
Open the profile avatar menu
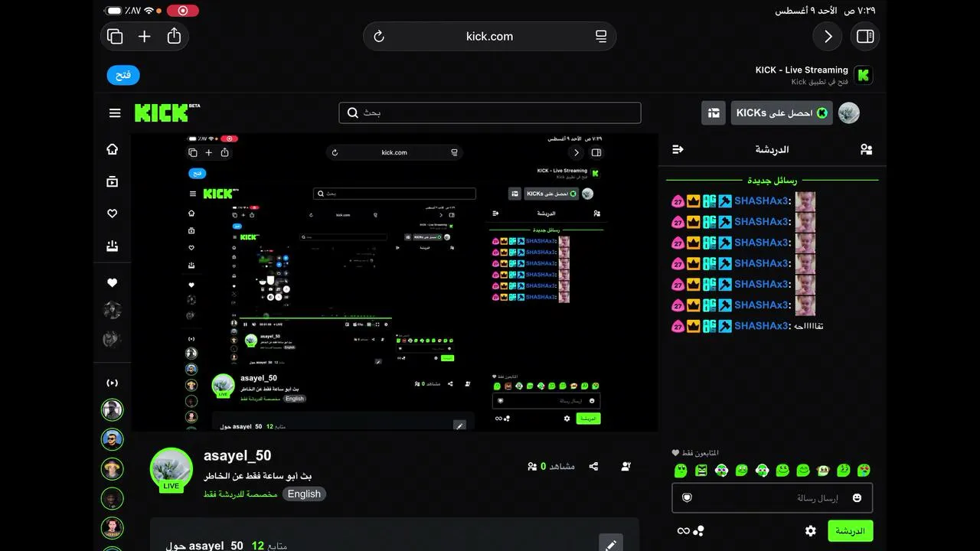849,113
